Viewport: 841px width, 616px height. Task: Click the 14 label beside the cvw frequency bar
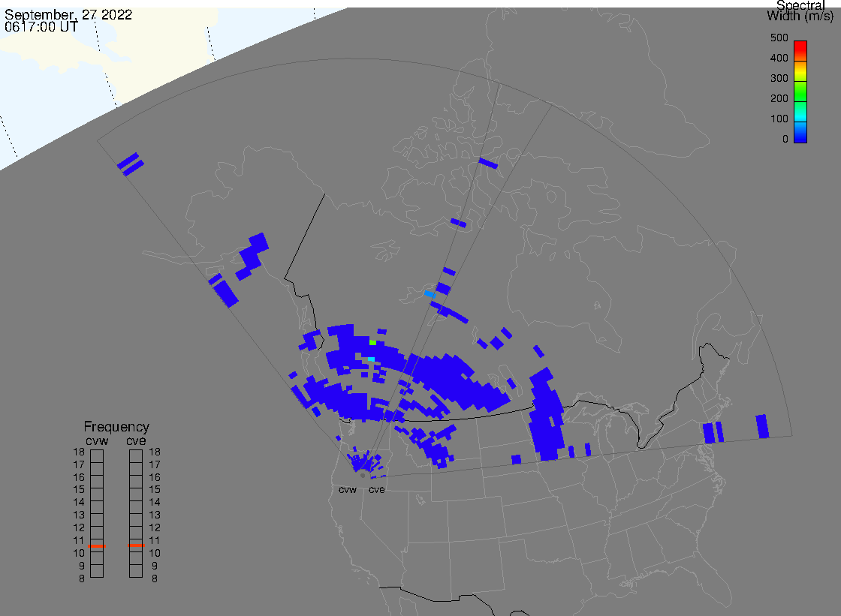[x=79, y=503]
